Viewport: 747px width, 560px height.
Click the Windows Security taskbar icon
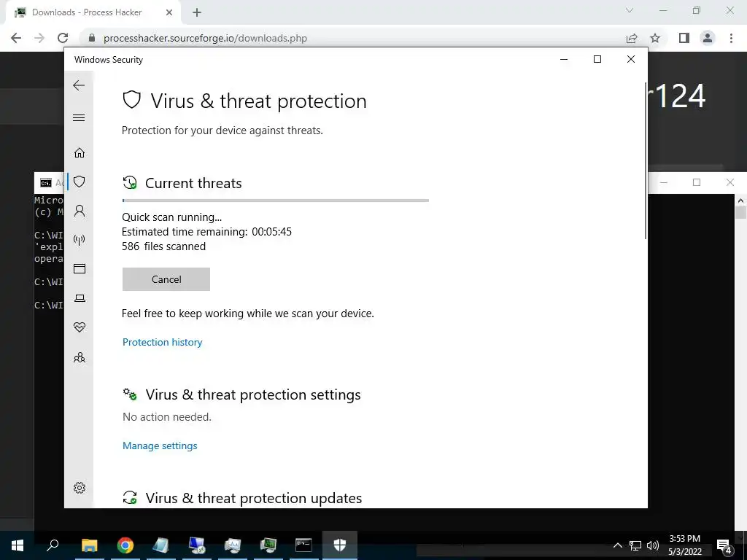click(340, 545)
